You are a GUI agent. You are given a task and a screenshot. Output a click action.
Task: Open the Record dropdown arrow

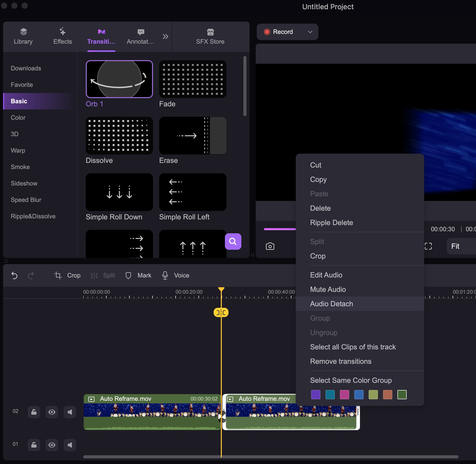[310, 32]
